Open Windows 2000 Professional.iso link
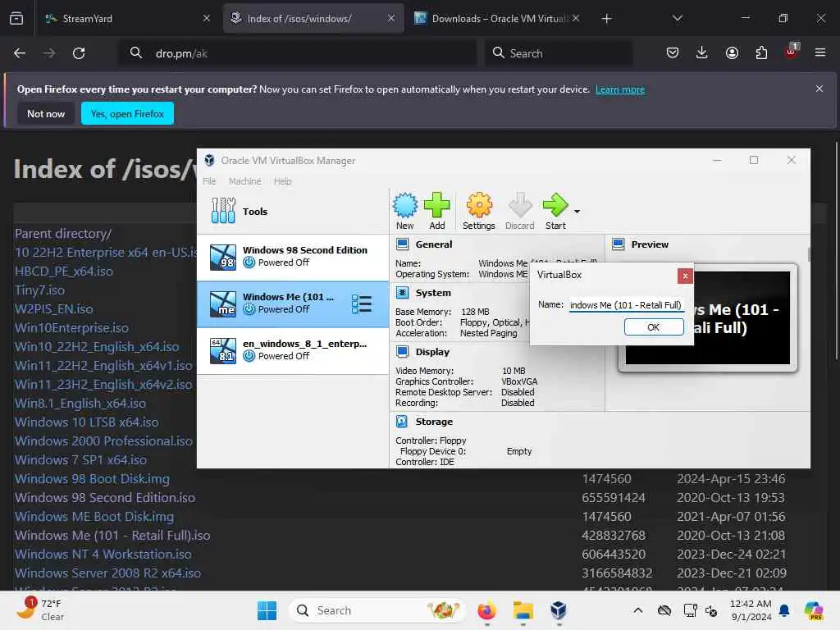The height and width of the screenshot is (630, 840). coord(103,441)
